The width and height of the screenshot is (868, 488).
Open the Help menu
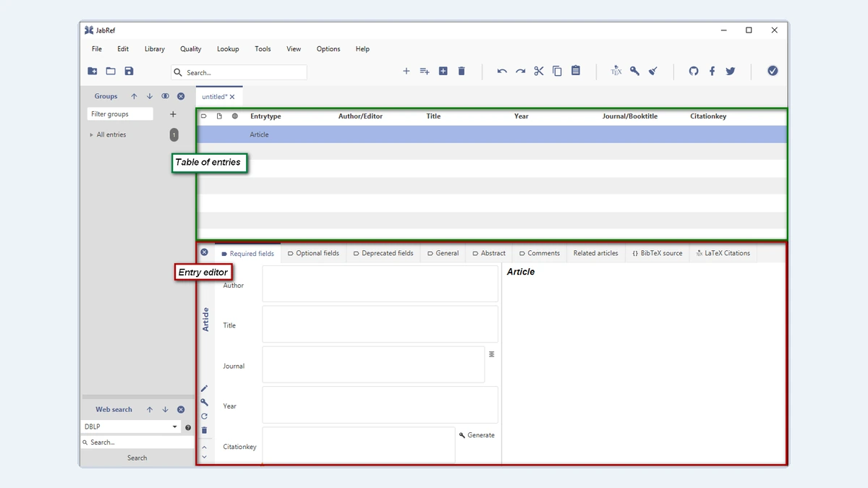tap(362, 49)
